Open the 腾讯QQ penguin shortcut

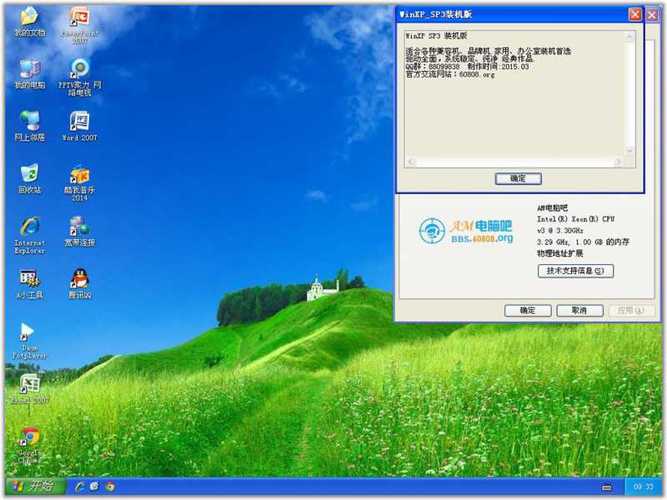[80, 284]
